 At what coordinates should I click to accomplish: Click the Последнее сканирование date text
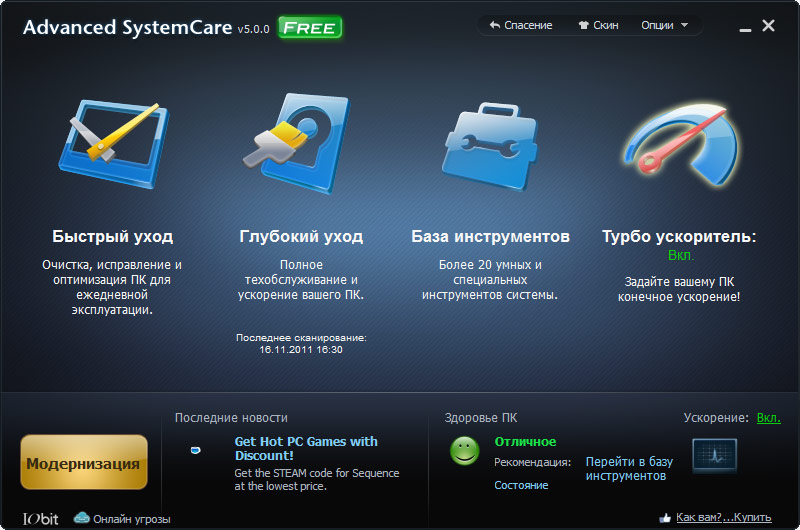[x=301, y=343]
